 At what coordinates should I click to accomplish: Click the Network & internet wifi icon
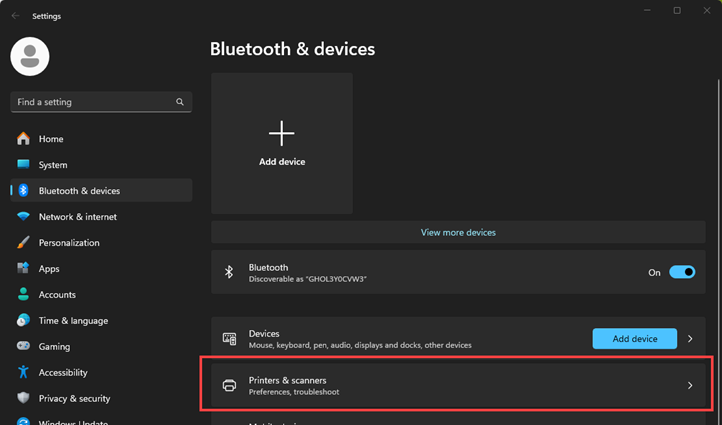pos(23,217)
